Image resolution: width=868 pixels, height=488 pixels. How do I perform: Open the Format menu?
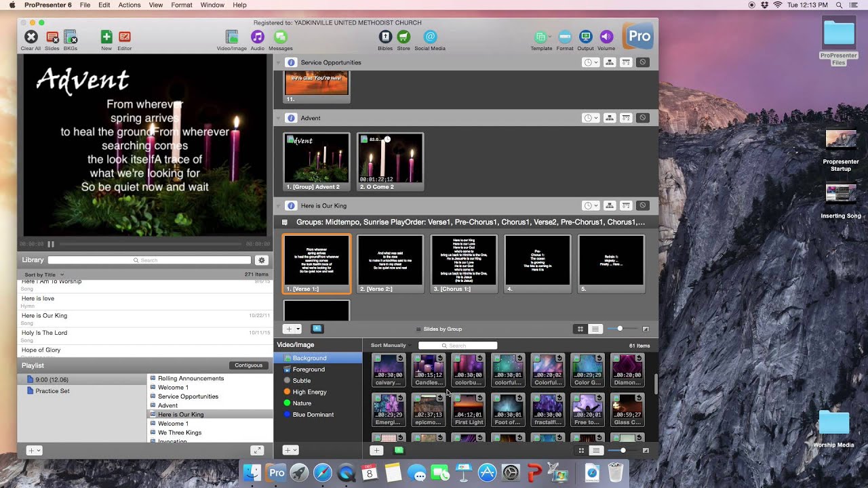(x=182, y=5)
